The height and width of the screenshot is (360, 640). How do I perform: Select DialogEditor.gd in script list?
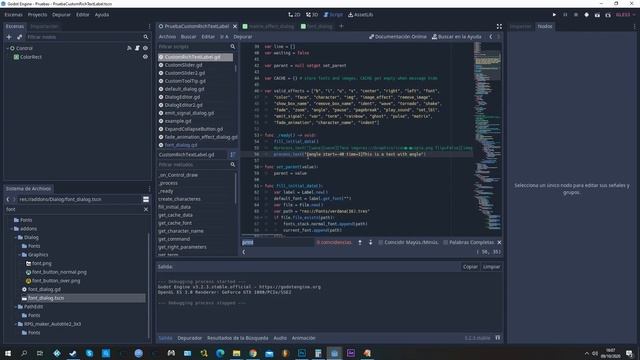(182, 97)
